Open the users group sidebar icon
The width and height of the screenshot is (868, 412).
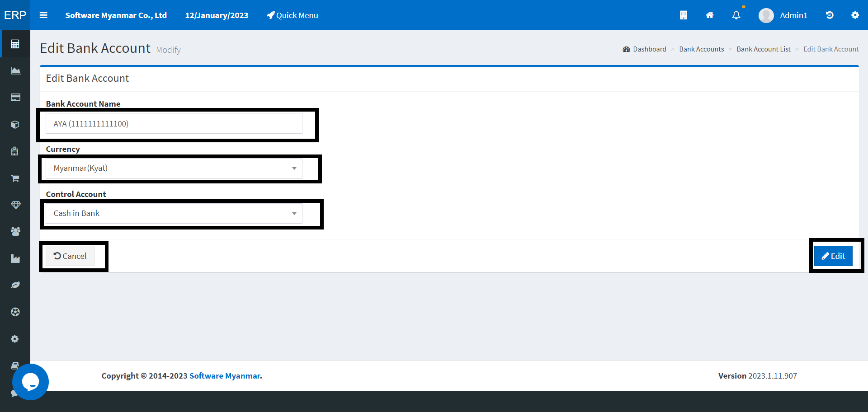pos(15,231)
